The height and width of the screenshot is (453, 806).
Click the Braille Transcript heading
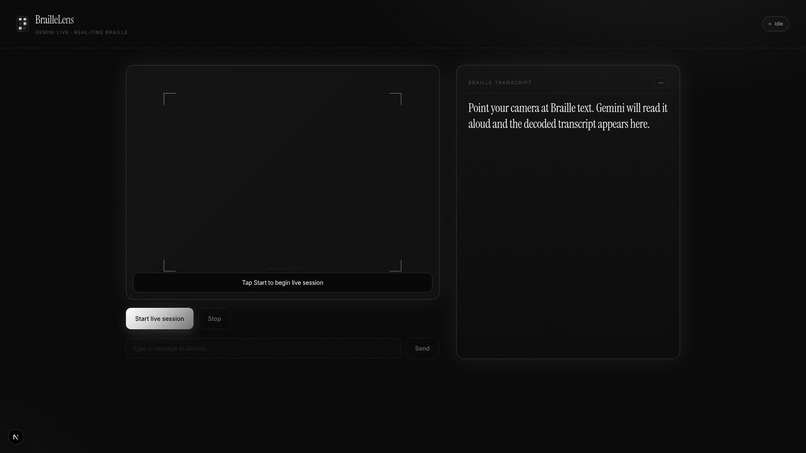click(x=500, y=83)
